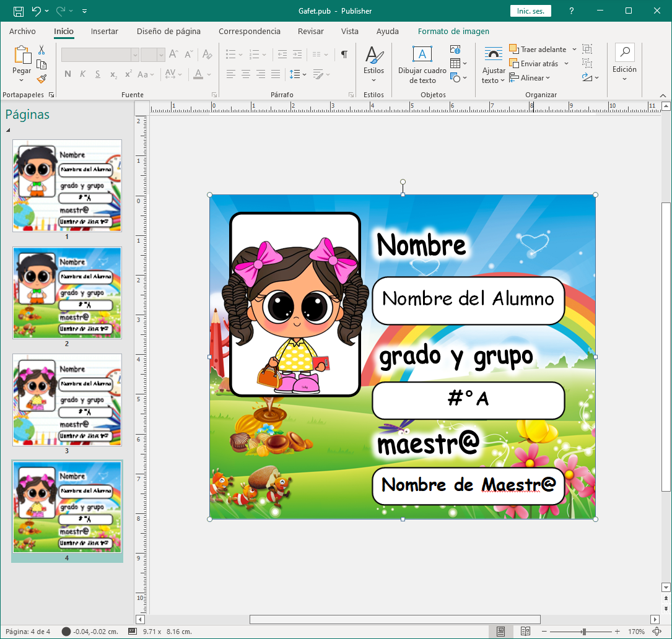Select page 2 thumbnail
Viewport: 672px width, 639px height.
click(67, 292)
